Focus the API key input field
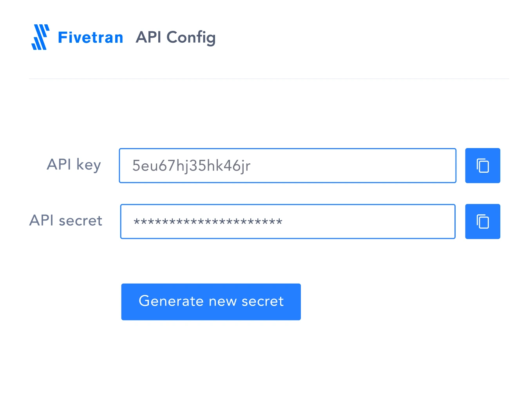Screen dimensions: 532x416 point(288,165)
